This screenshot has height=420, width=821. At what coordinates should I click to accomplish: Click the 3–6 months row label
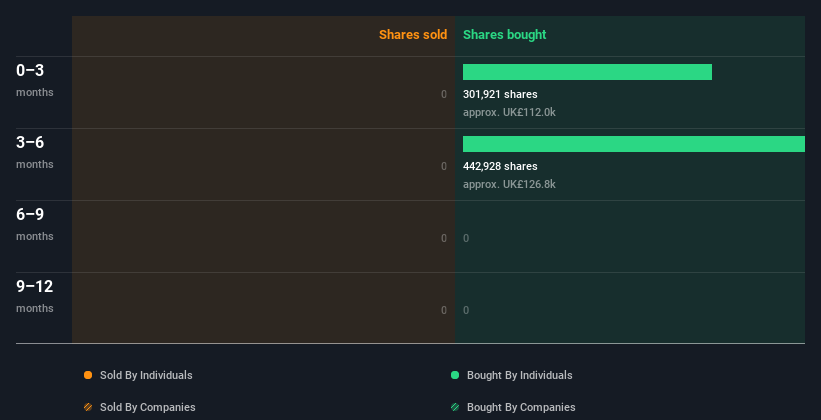35,152
